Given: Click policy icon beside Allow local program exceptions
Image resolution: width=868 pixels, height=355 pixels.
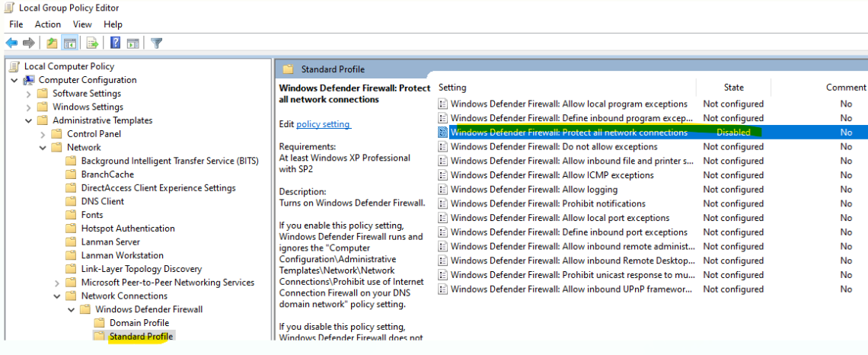Looking at the screenshot, I should tap(442, 104).
